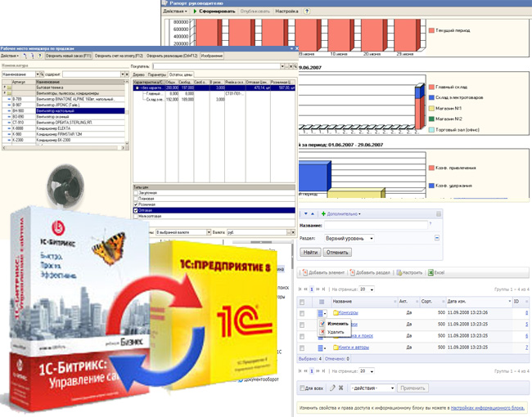Open Конкурсы folder icon
Screen dimensions: 532x417
pyautogui.click(x=336, y=312)
